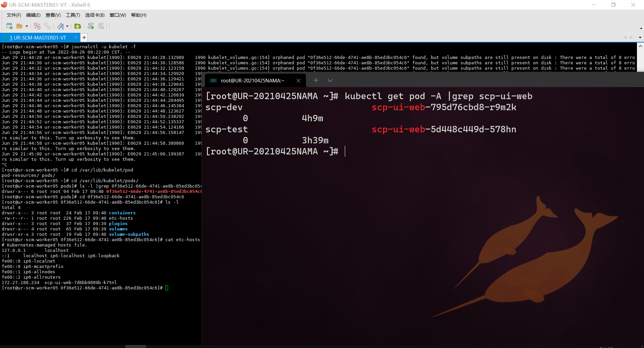Click the "plugins" directory name
This screenshot has height=348, width=644.
(118, 224)
